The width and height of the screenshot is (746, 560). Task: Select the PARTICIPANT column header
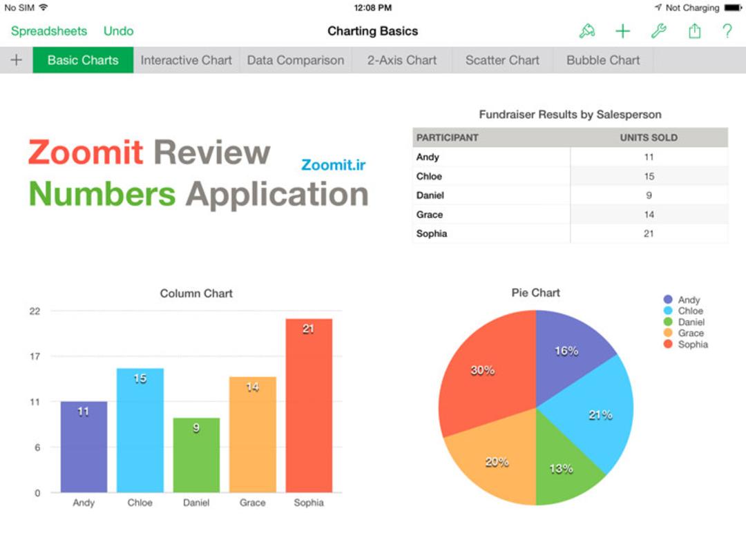pyautogui.click(x=492, y=137)
